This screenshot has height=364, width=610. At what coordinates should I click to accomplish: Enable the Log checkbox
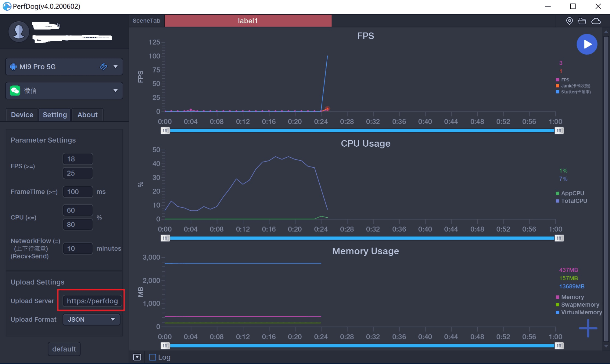[152, 357]
